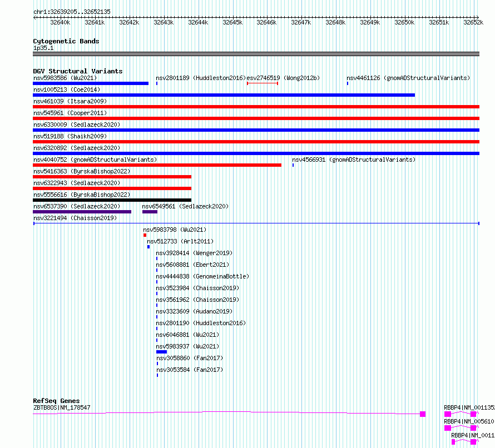Click nsv3221494 (Chaisson2019) label
The width and height of the screenshot is (495, 448).
pos(75,218)
